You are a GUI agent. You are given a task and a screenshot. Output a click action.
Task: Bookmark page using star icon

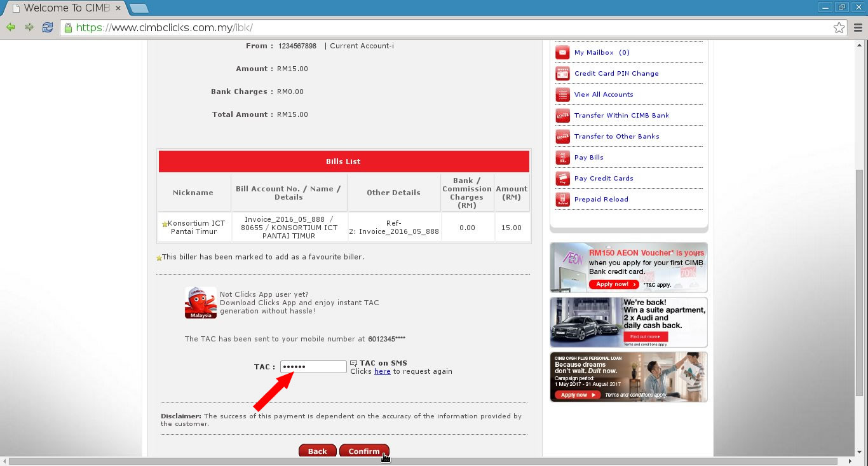tap(839, 27)
